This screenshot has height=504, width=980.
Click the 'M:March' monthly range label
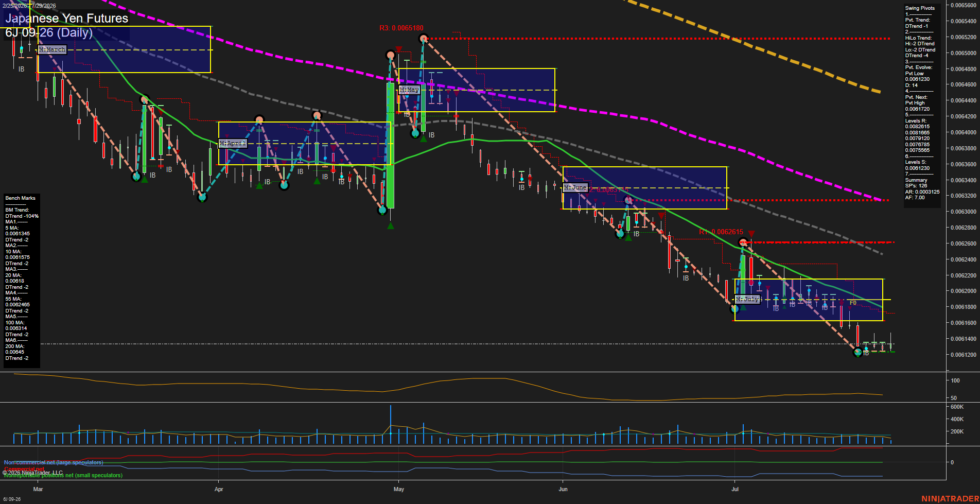[52, 49]
